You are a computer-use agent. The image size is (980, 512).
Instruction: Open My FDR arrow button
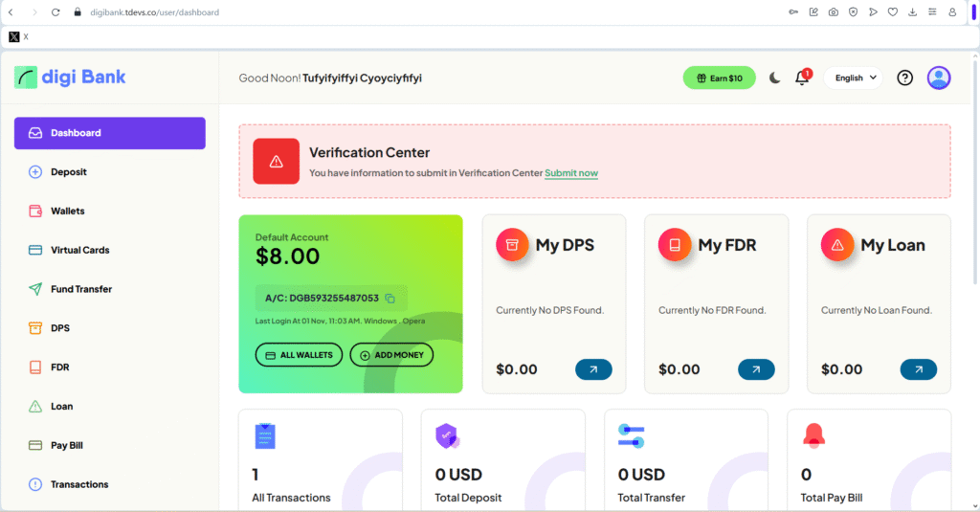[756, 369]
